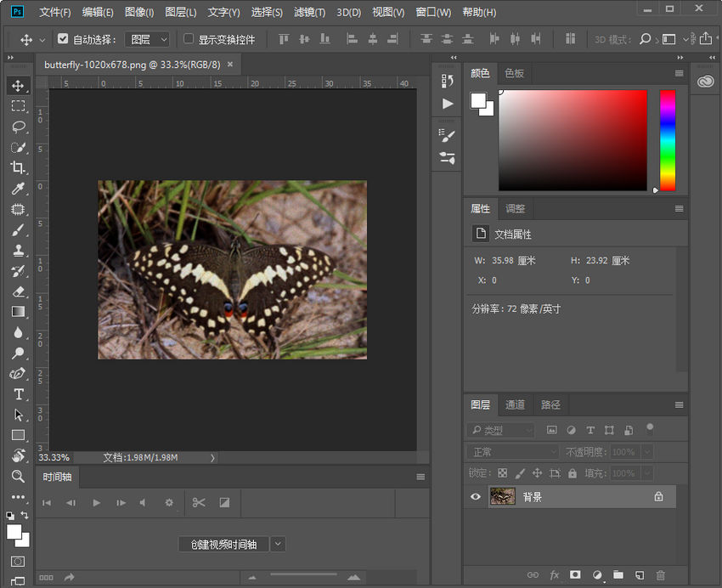Toggle layer filtering on/off switch

point(650,429)
